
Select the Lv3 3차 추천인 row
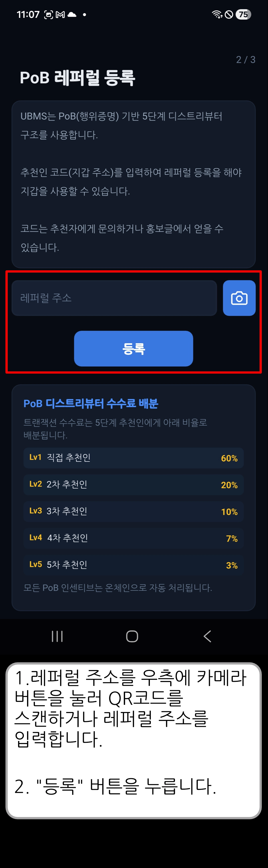[134, 511]
